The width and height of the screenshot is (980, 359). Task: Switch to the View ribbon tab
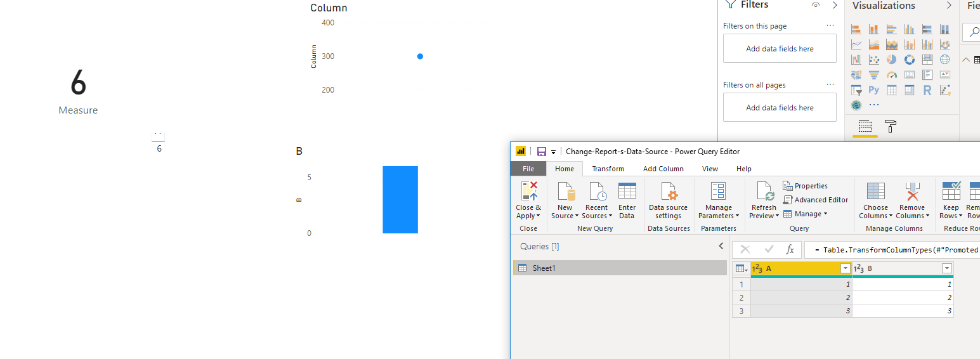[x=710, y=169]
